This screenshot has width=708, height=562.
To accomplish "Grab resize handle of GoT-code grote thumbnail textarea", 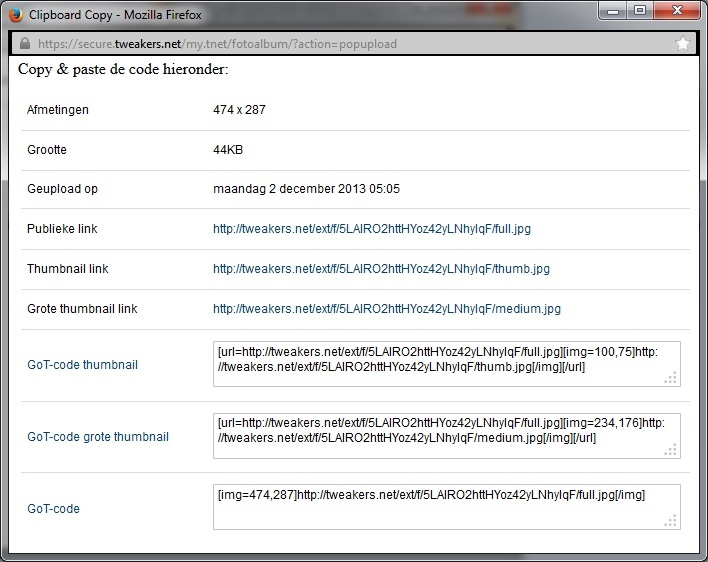I will [671, 450].
